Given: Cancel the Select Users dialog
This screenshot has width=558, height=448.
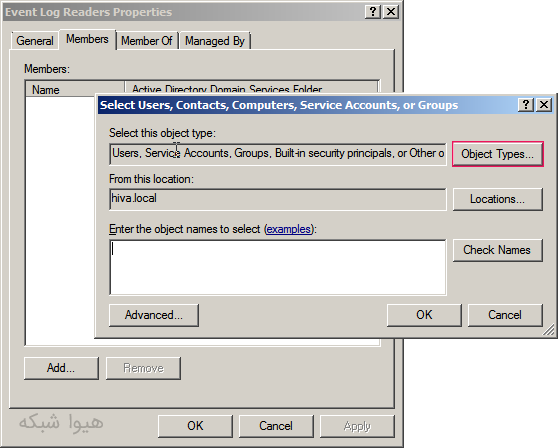Looking at the screenshot, I should (x=505, y=315).
